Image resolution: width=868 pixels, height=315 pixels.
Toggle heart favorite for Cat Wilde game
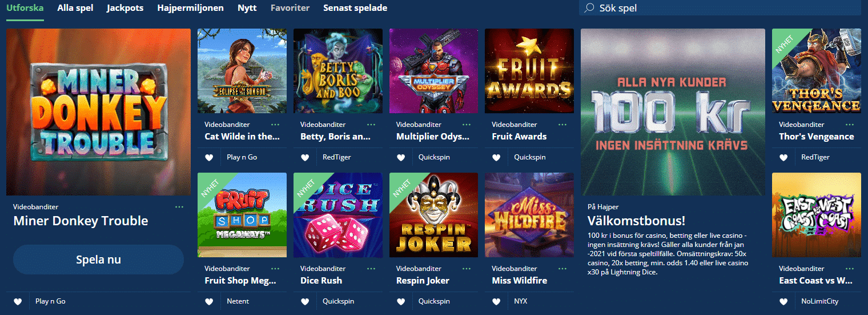coord(209,157)
